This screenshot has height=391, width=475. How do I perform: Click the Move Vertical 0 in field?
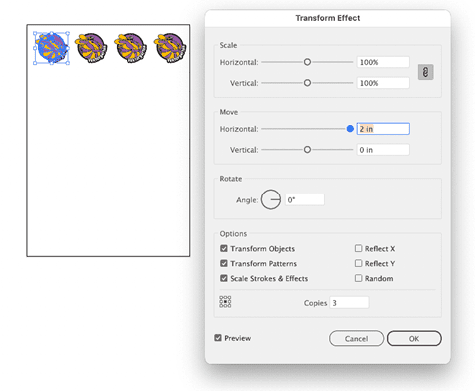click(383, 150)
